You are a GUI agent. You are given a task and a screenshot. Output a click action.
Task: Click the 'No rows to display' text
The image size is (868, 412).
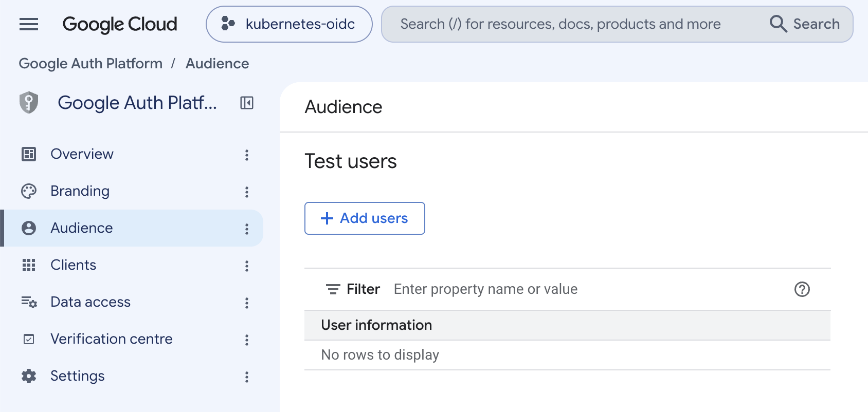pos(380,355)
